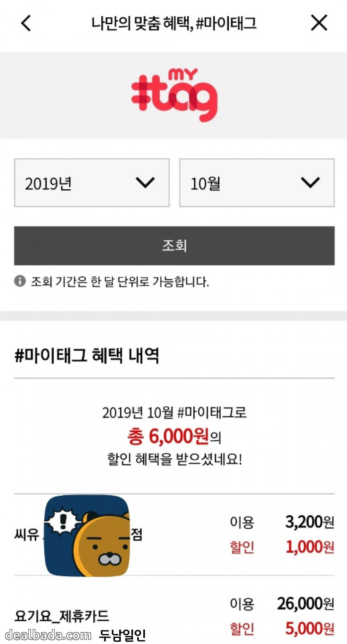Screen dimensions: 347x644
Task: Click the 1,000원 discount amount
Action: (x=310, y=547)
